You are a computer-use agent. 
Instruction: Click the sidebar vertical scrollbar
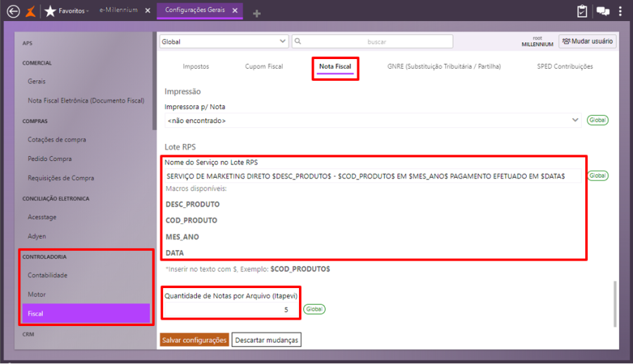click(154, 81)
